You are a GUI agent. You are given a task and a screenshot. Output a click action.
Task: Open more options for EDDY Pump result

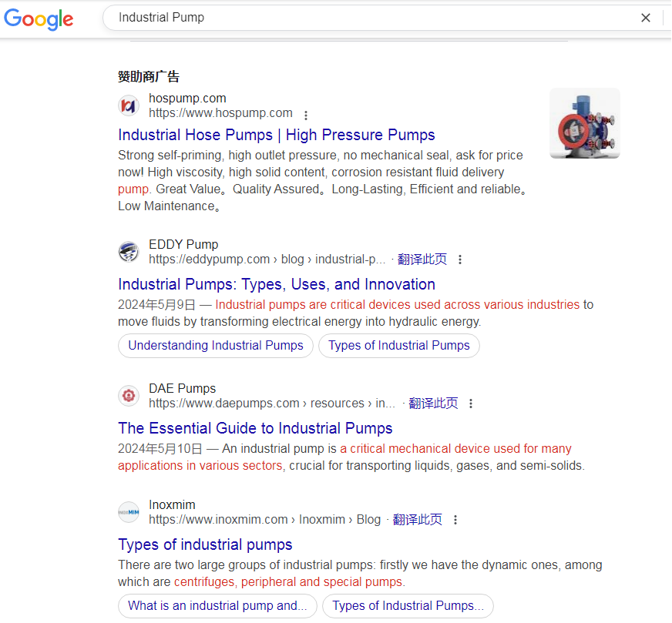(x=460, y=260)
